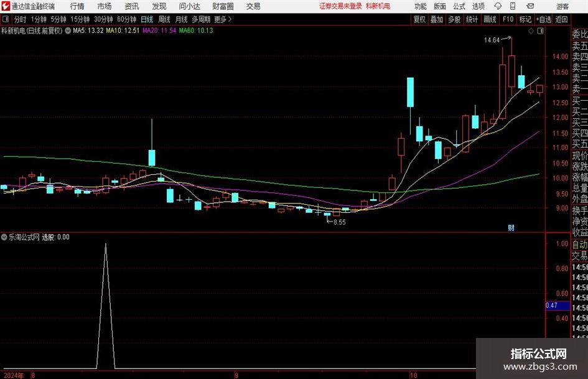Expand the 更多 periods chevron
This screenshot has height=379, width=588.
pos(230,19)
